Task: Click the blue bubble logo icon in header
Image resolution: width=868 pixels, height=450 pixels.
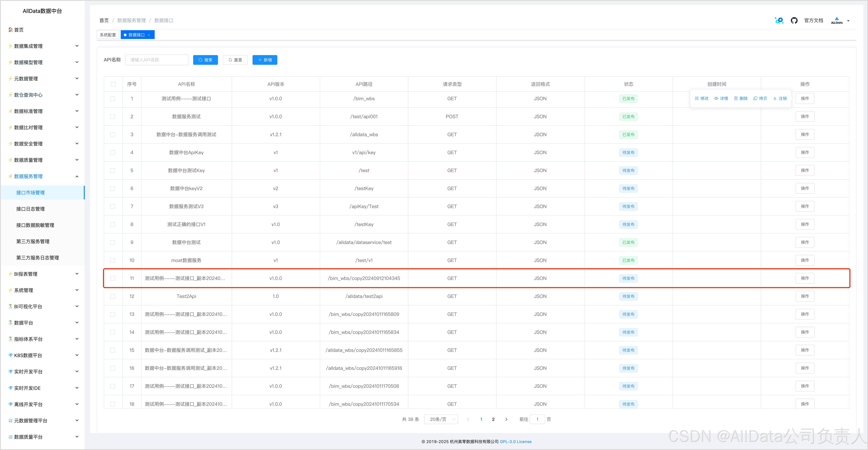Action: click(x=779, y=21)
